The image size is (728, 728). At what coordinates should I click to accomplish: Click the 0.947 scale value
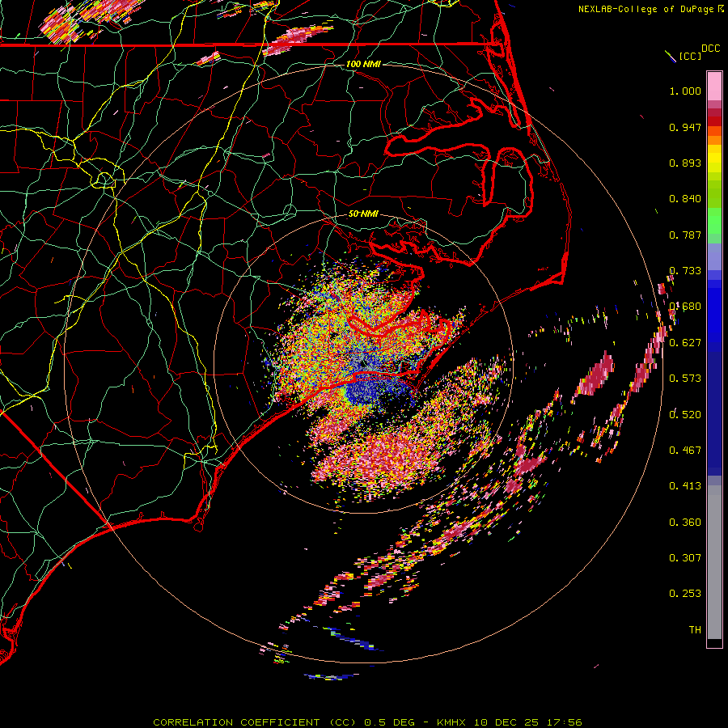pos(685,127)
